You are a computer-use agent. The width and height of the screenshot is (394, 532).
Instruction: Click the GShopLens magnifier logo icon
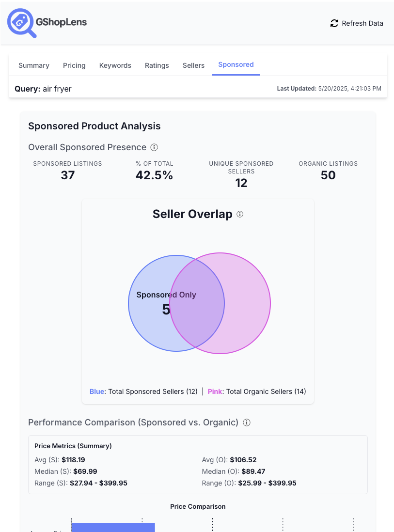tap(21, 23)
